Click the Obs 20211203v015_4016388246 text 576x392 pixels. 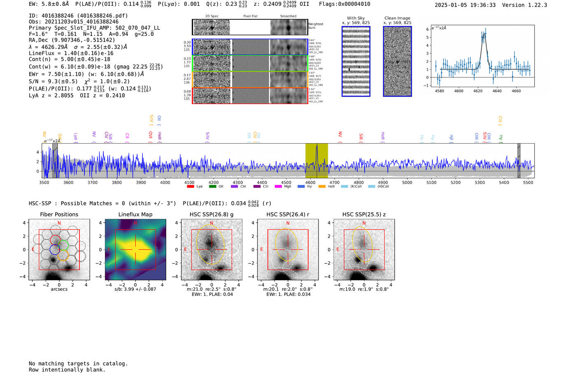point(74,22)
